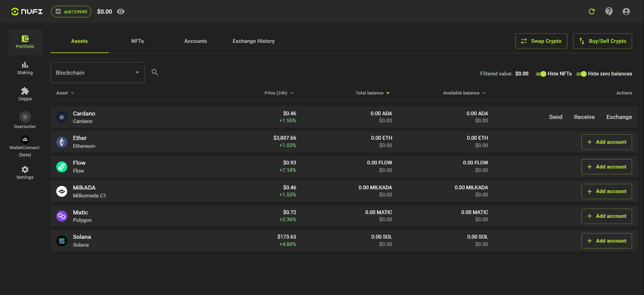The height and width of the screenshot is (295, 644).
Task: Click Exchange for Cardano
Action: point(619,117)
